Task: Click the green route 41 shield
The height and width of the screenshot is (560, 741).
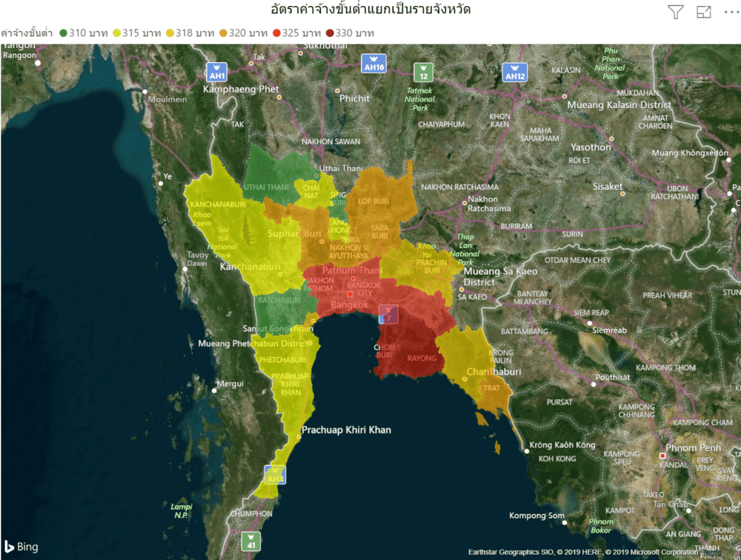Action: (251, 541)
